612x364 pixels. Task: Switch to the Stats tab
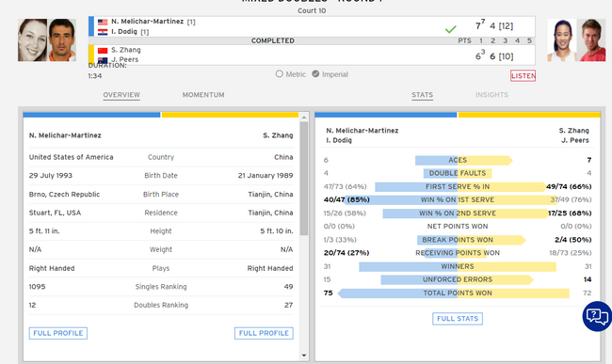pos(423,95)
